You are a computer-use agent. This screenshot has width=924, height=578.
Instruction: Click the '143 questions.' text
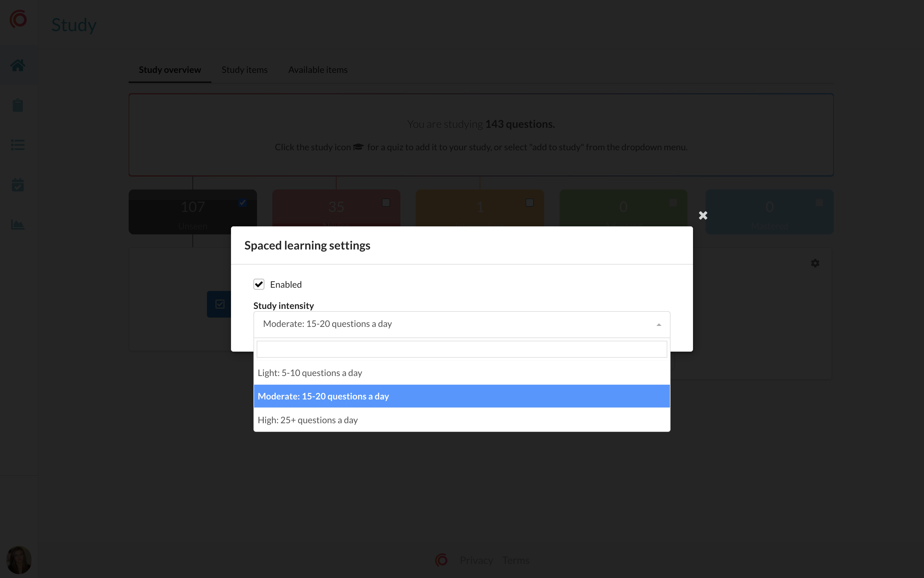pos(520,124)
